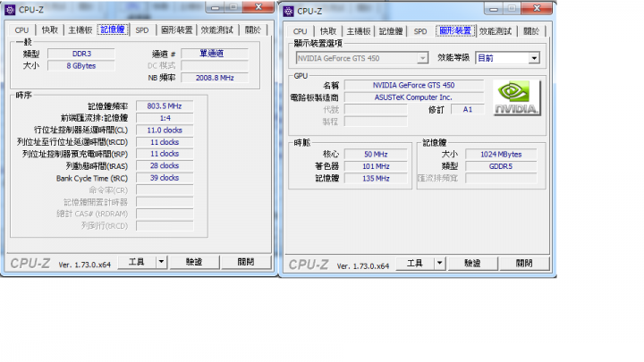The image size is (644, 362).
Task: Click the 11 clocks tRCD value
Action: [165, 142]
